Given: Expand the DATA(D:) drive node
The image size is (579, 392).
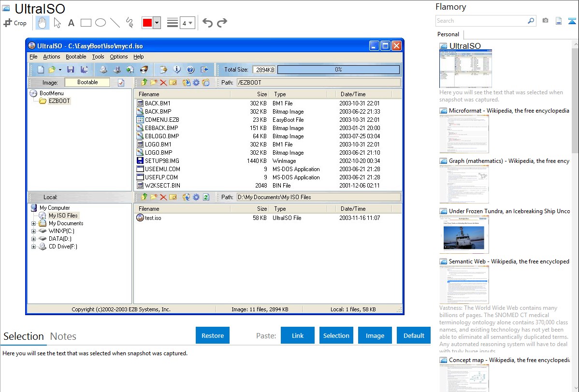Looking at the screenshot, I should click(x=34, y=239).
